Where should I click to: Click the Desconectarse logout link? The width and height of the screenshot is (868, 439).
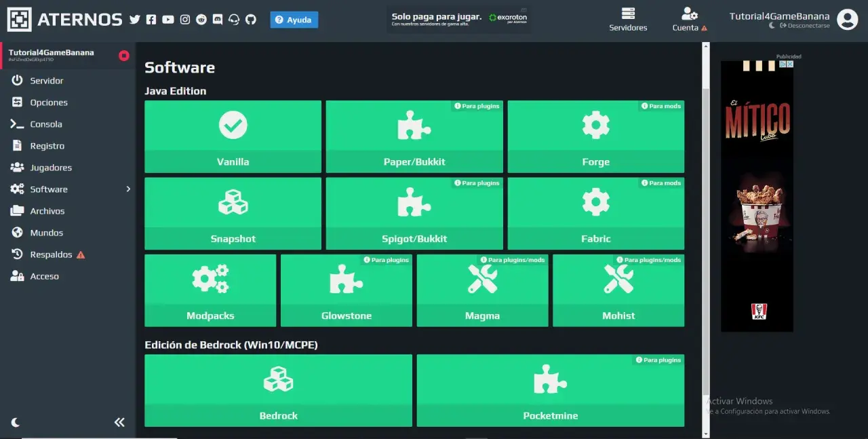(805, 26)
